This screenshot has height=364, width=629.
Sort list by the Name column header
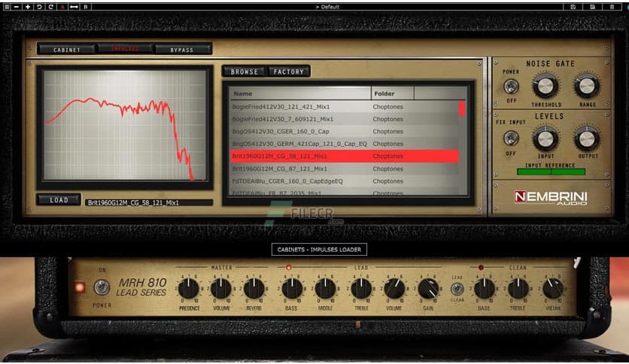click(300, 93)
